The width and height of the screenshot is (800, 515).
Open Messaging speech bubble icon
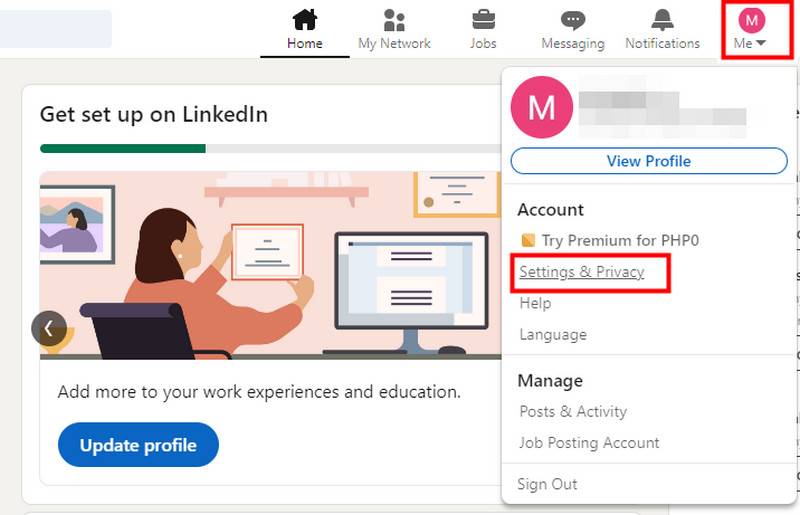(x=572, y=20)
